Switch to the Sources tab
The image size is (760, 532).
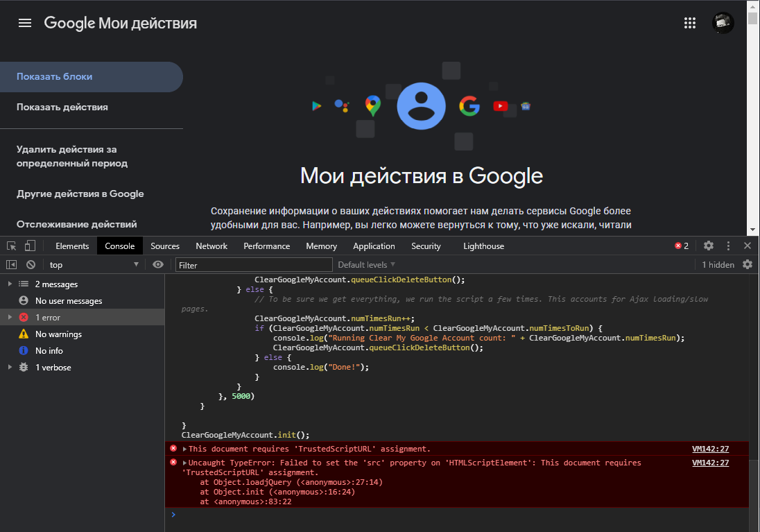coord(165,246)
